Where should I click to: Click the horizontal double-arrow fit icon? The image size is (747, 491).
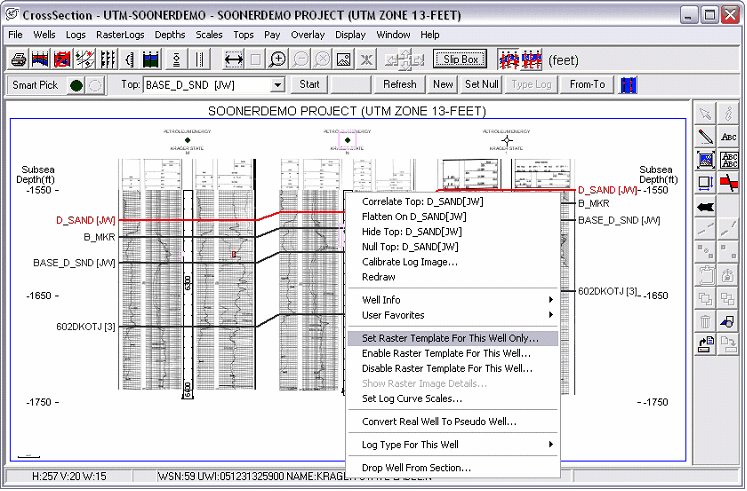pos(233,59)
